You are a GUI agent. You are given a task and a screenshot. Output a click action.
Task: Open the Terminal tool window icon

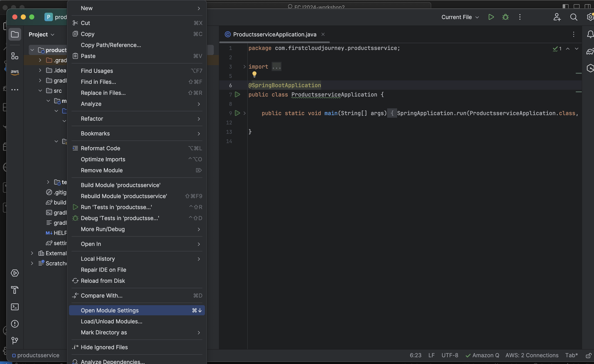[x=15, y=307]
